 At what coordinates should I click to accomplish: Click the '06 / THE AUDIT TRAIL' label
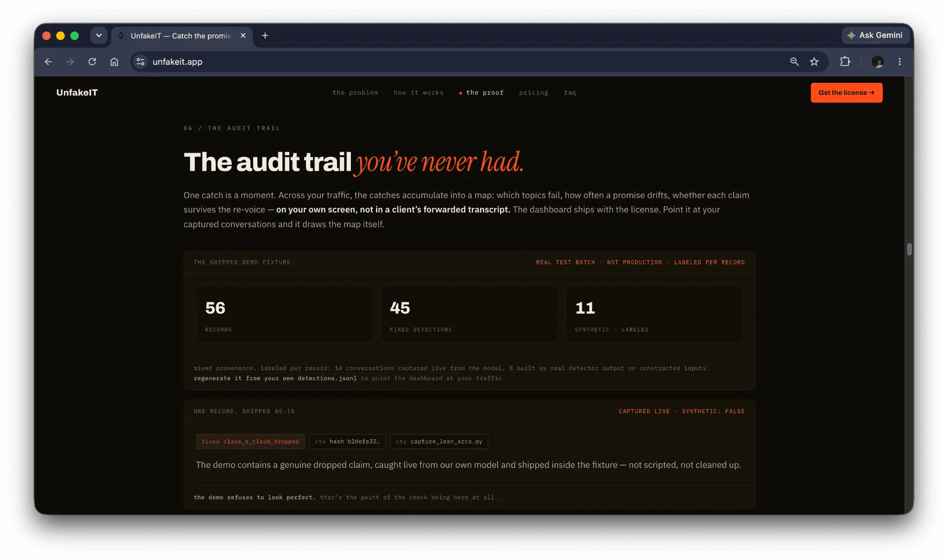pos(232,128)
